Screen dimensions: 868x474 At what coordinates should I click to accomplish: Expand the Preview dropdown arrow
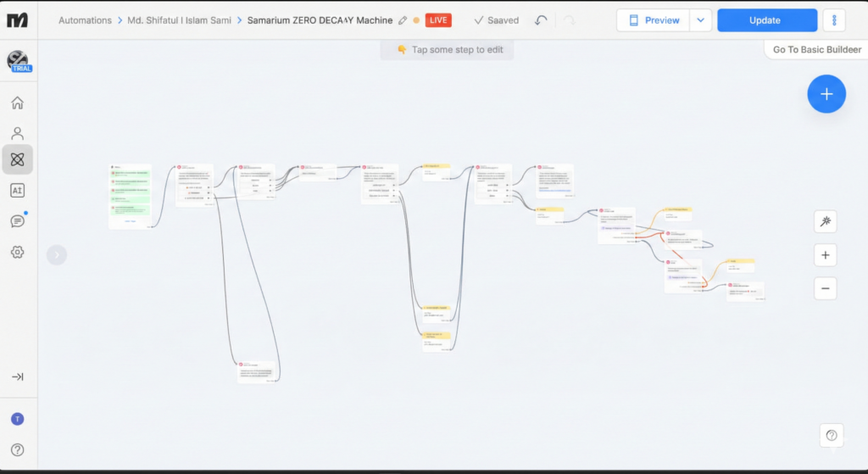[x=701, y=20]
